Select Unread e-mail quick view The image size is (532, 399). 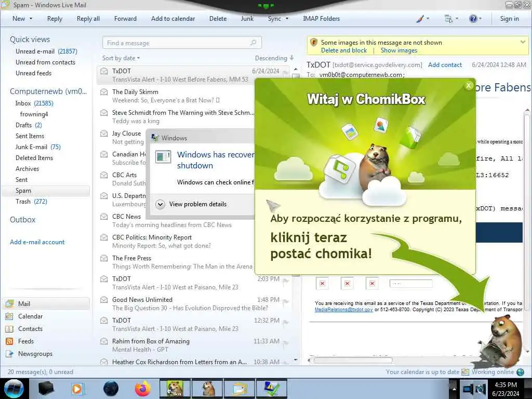pos(46,51)
